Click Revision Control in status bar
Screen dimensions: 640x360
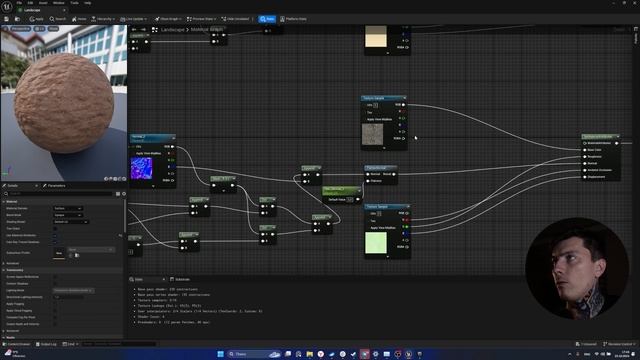click(619, 344)
